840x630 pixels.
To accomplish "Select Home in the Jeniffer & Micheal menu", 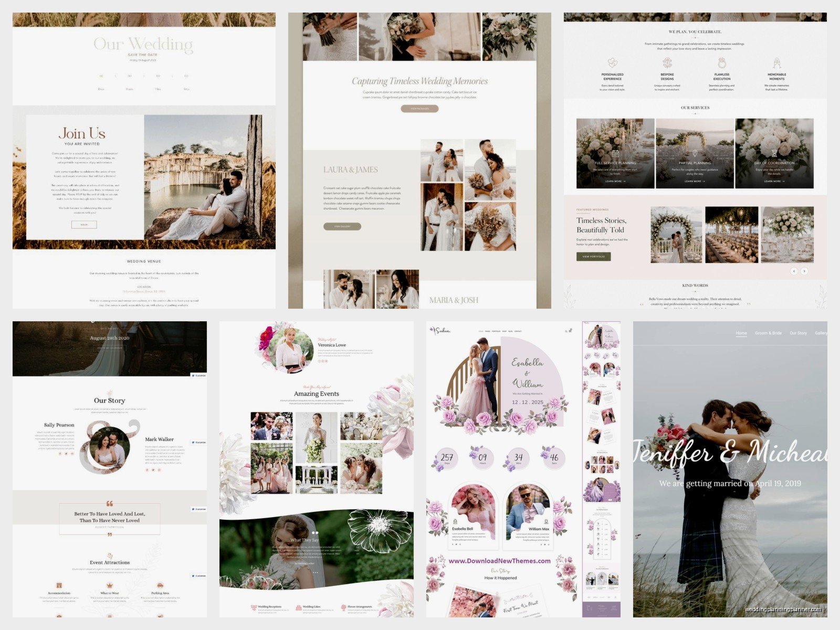I will coord(741,333).
